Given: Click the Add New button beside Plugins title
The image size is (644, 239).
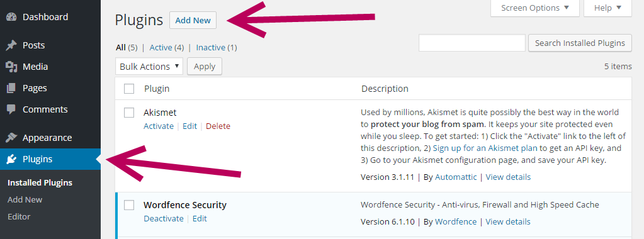Looking at the screenshot, I should coord(193,20).
